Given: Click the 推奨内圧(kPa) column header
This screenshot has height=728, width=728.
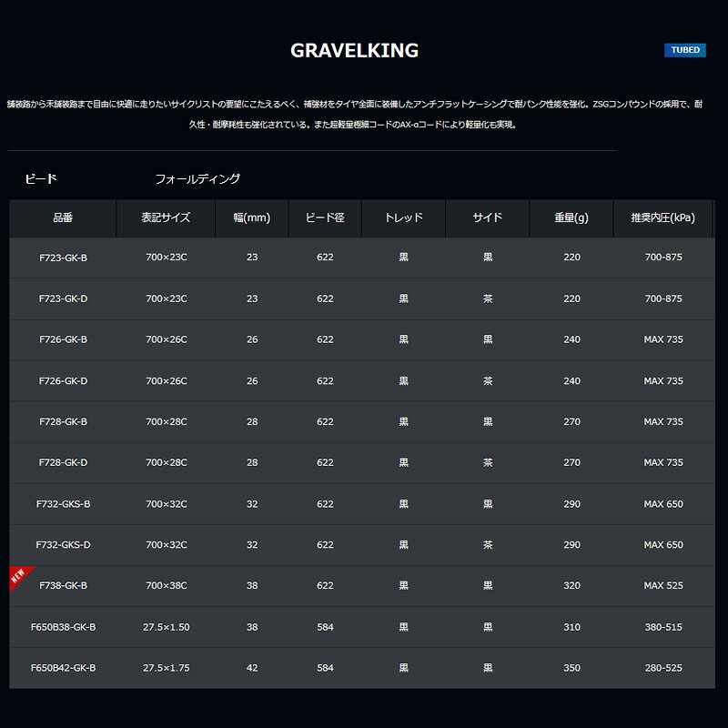Looking at the screenshot, I should (662, 218).
